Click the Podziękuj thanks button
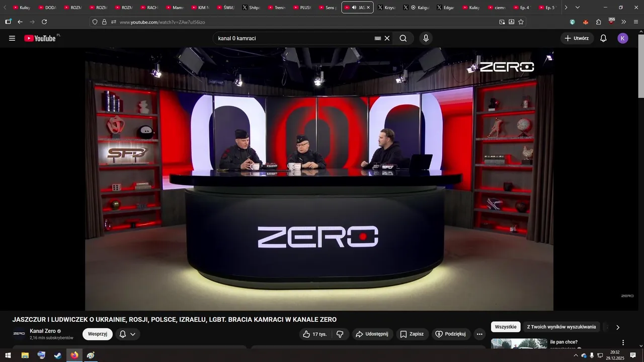Screen dimensions: 644x362 click(x=451, y=334)
